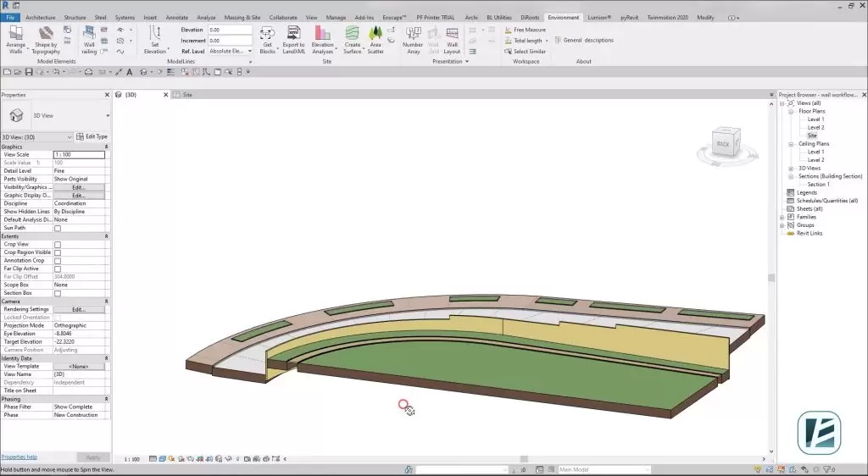This screenshot has height=476, width=868.
Task: Enable the Sun Path checkbox
Action: 58,228
